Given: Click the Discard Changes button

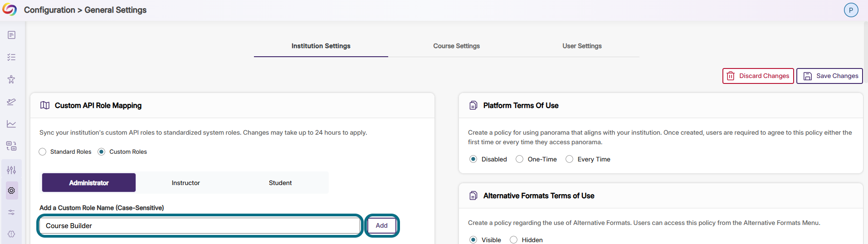Looking at the screenshot, I should tap(758, 76).
